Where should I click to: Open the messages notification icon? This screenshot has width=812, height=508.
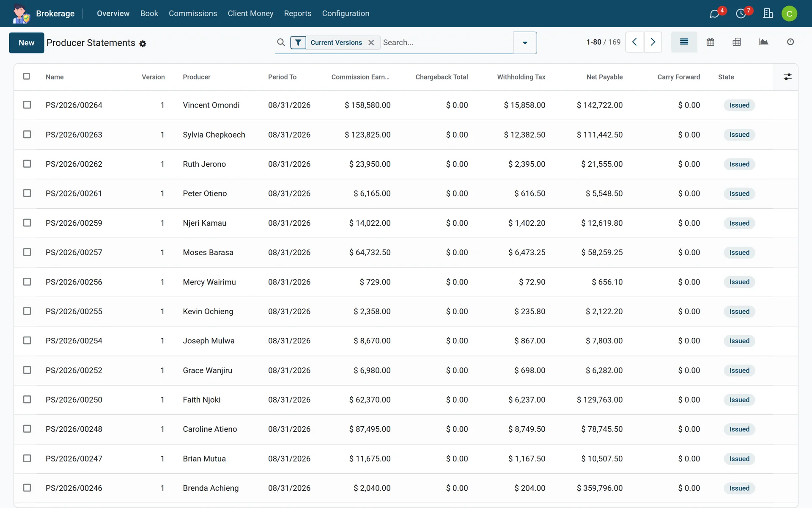(x=714, y=14)
